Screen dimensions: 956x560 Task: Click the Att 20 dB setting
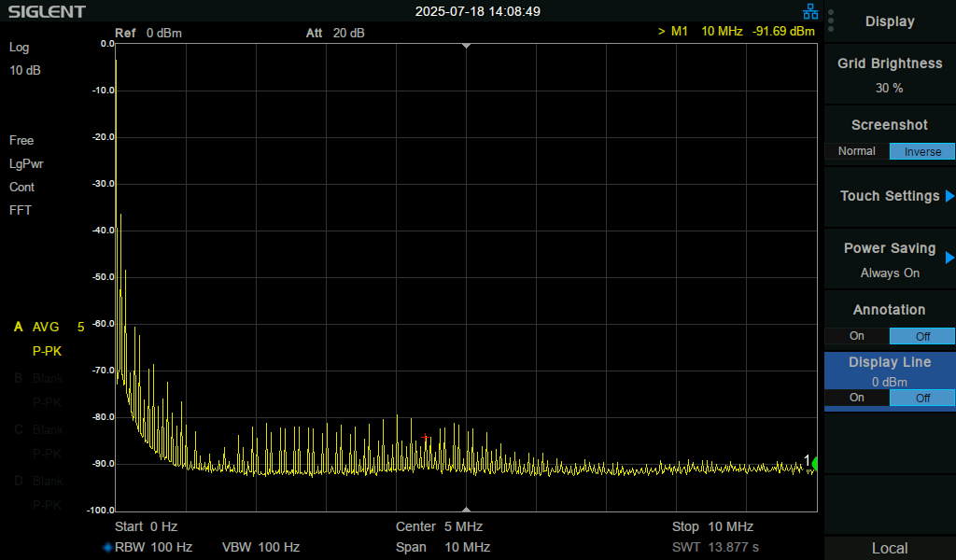click(x=335, y=33)
